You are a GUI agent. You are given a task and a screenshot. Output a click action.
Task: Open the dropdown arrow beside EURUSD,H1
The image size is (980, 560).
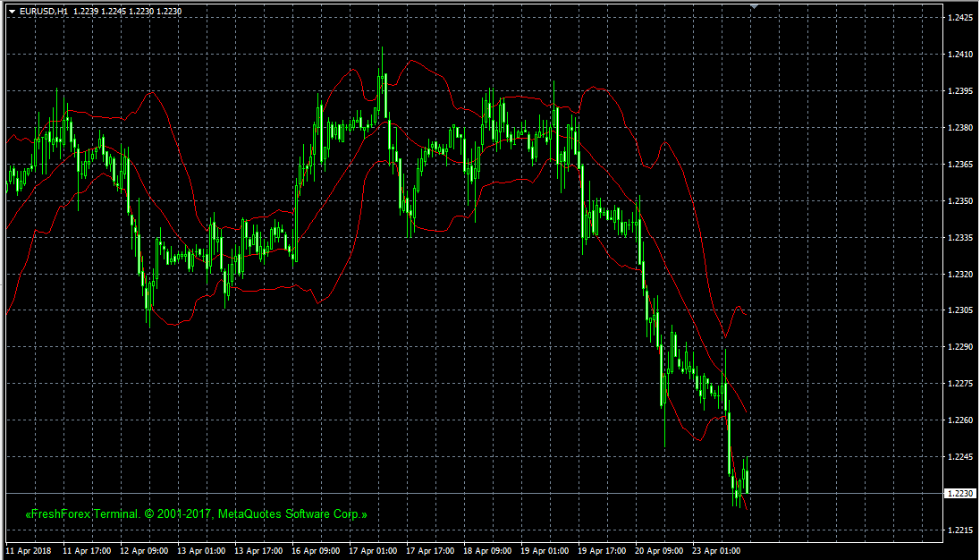13,12
